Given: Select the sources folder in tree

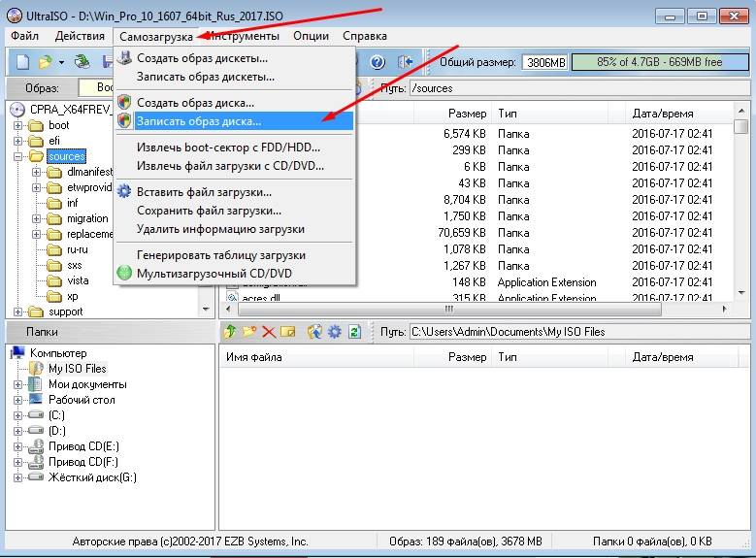Looking at the screenshot, I should coord(67,156).
